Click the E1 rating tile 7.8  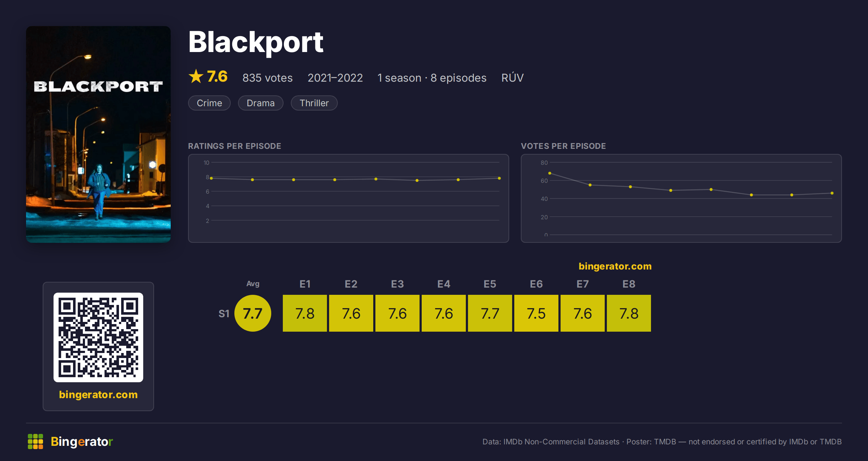305,313
